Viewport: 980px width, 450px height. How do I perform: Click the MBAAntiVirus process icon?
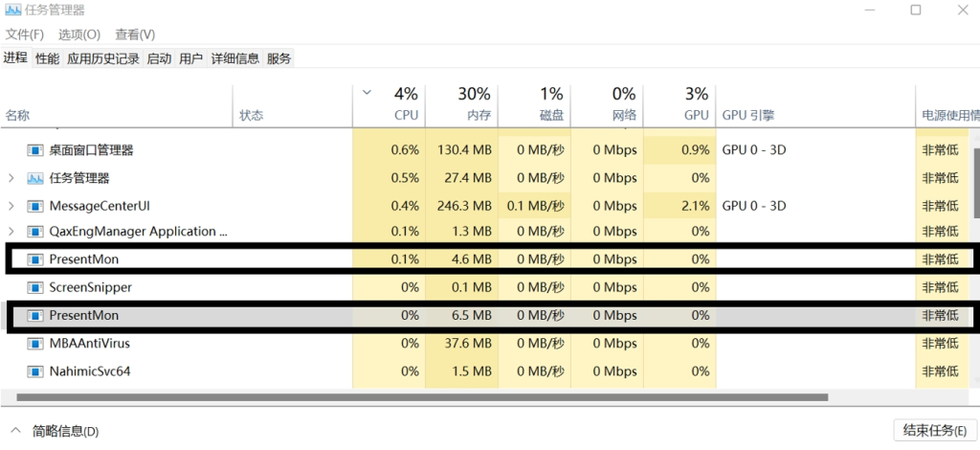(x=35, y=343)
